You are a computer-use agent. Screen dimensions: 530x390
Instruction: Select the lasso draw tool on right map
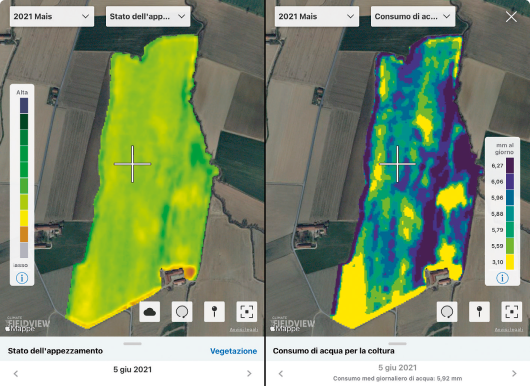coord(447,312)
